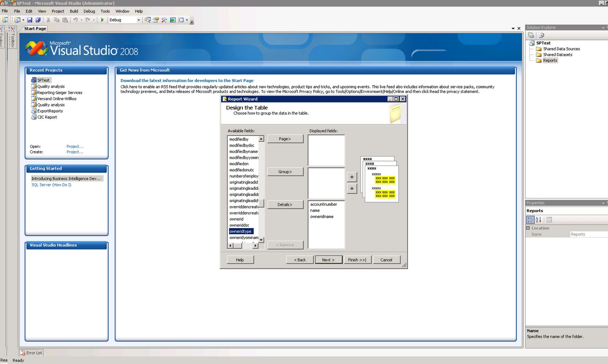Click Show All Files icon in Solution Explorer
Image resolution: width=608 pixels, height=364 pixels.
point(541,35)
